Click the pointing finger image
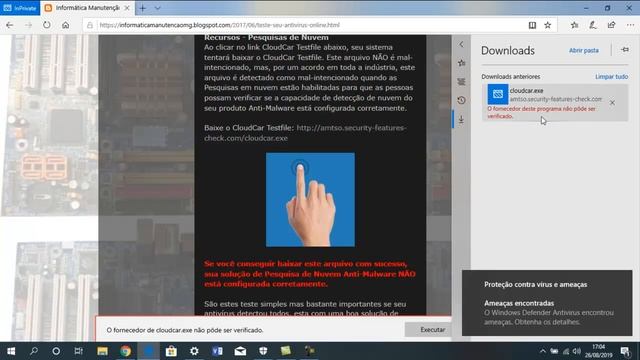 (x=310, y=200)
